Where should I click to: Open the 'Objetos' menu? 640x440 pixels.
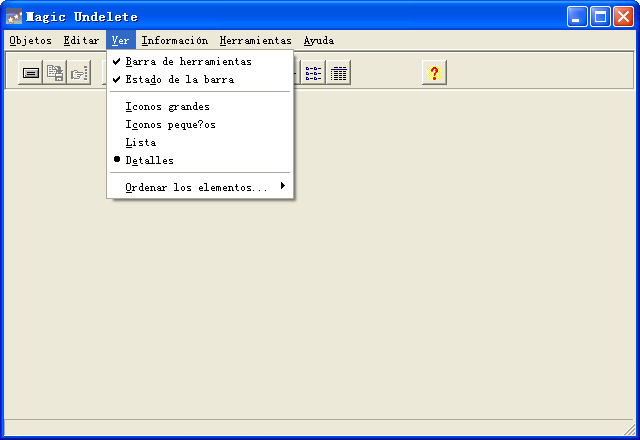(30, 41)
